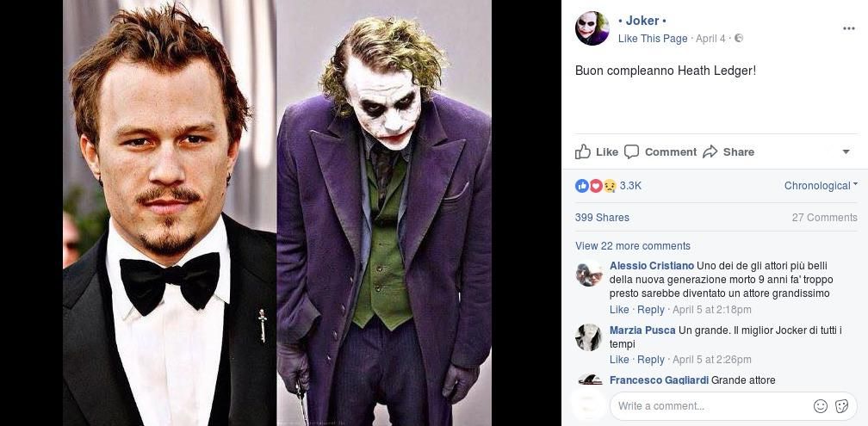Click the public globe privacy icon
This screenshot has height=426, width=868.
pyautogui.click(x=739, y=39)
